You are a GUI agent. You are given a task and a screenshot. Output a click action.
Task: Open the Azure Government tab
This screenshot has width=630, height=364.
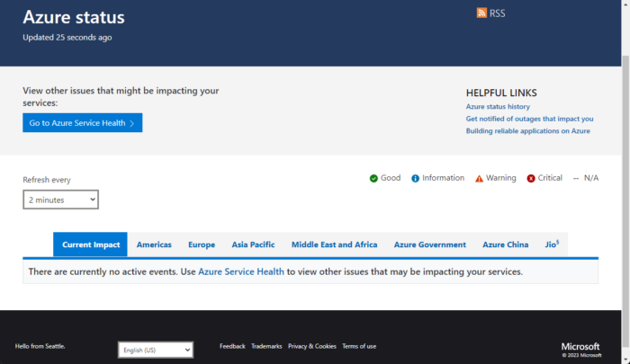click(430, 244)
